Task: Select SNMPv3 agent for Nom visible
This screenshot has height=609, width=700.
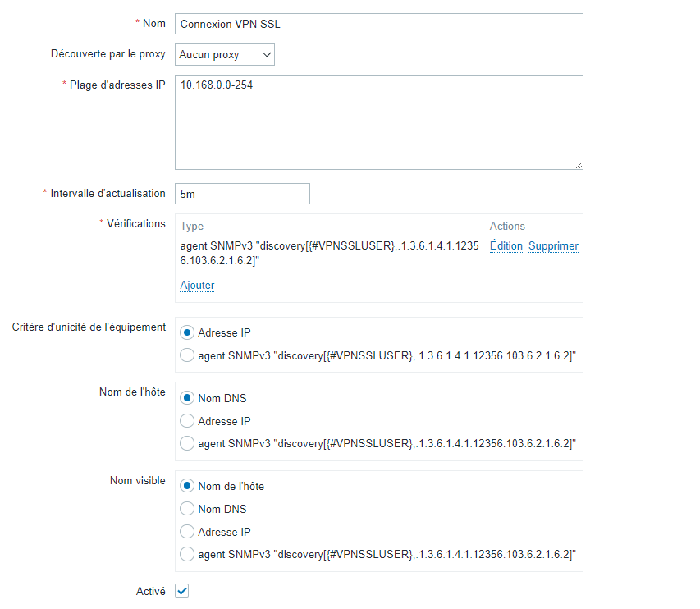Action: (x=187, y=554)
